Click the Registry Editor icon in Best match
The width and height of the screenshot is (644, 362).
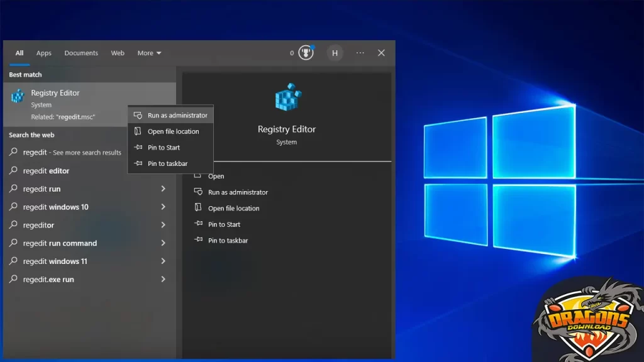[18, 96]
